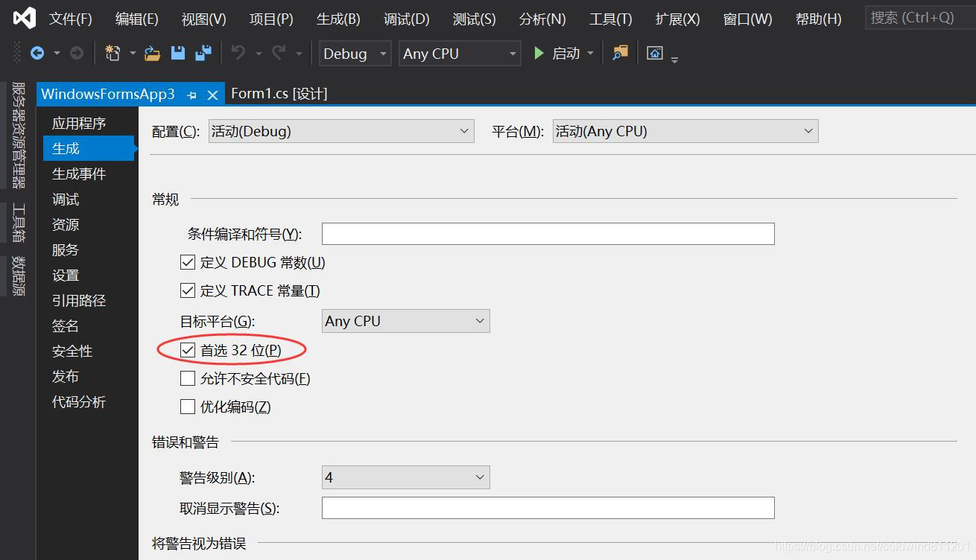
Task: Close the WindowsFormsApp3 tab
Action: tap(212, 95)
